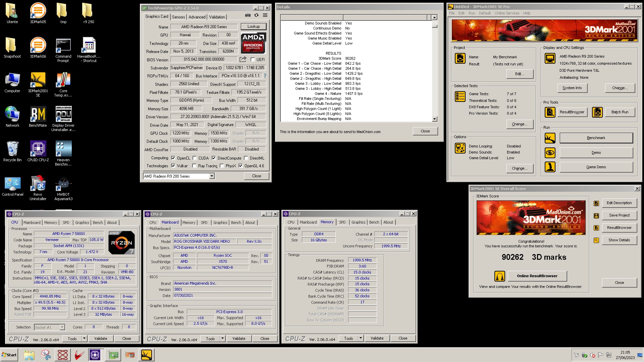Open Validation tab in GPU-Z
644x362 pixels.
tap(217, 17)
